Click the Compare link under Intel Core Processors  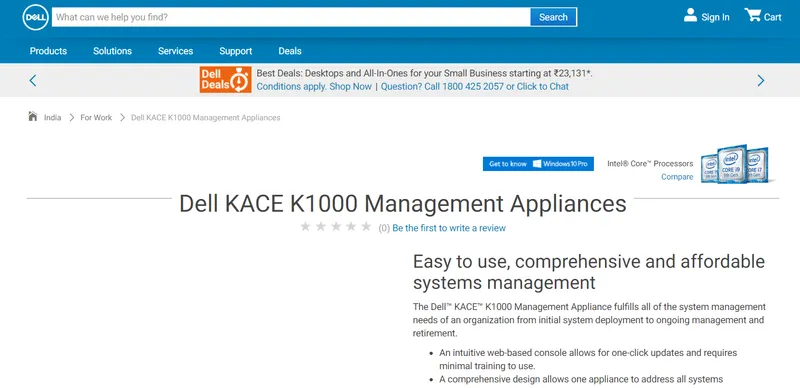click(677, 177)
